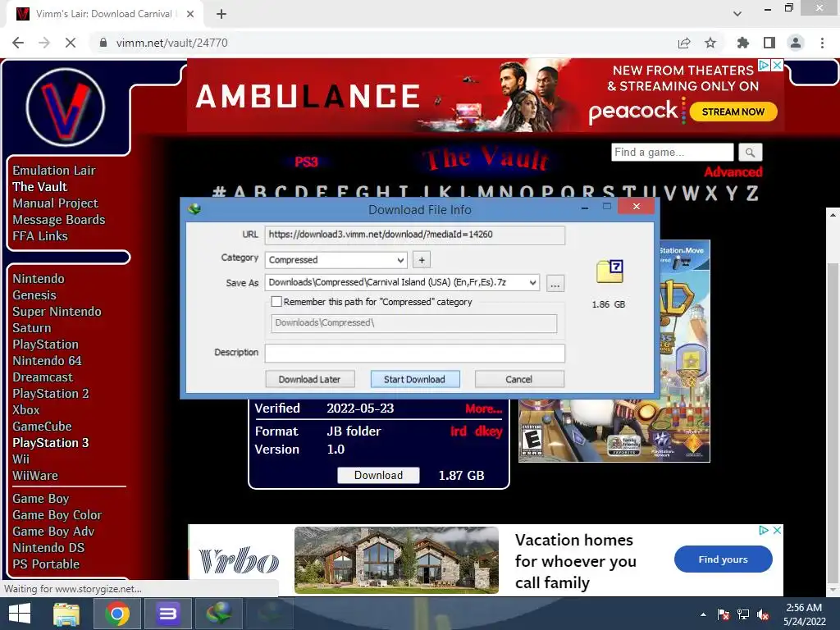Click the Find a game search box
Viewport: 840px width, 630px height.
[x=673, y=152]
